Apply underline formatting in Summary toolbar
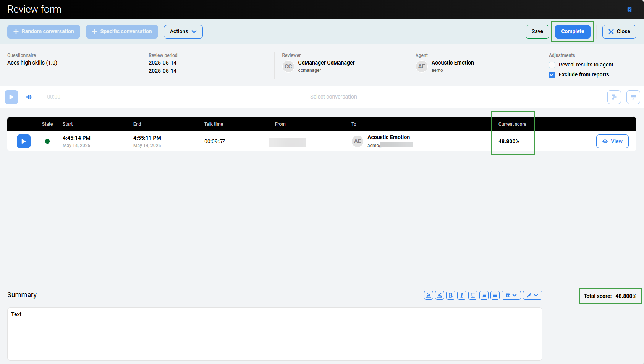This screenshot has width=644, height=364. click(x=472, y=295)
